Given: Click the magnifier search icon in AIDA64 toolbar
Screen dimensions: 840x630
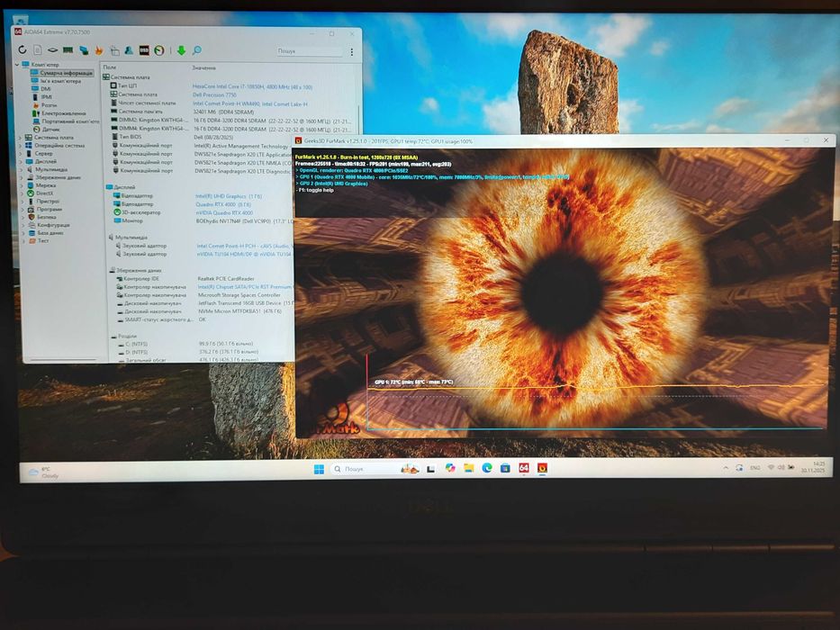Looking at the screenshot, I should [x=196, y=50].
